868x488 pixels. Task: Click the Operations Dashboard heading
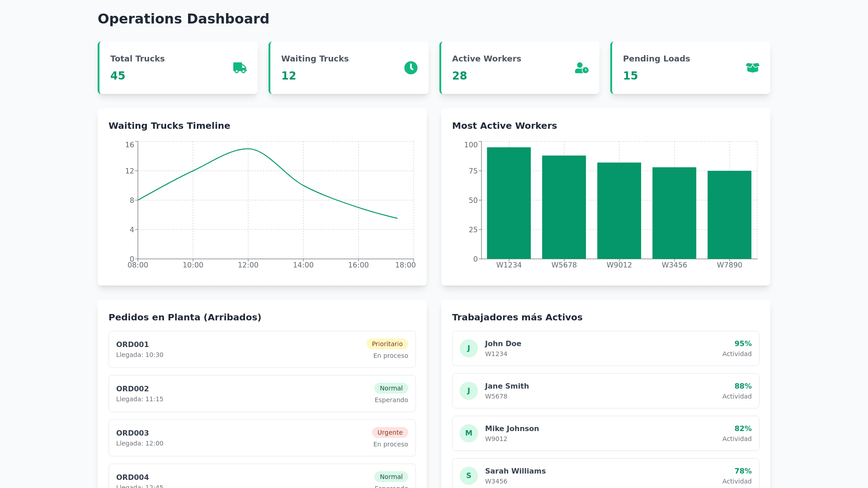[183, 19]
